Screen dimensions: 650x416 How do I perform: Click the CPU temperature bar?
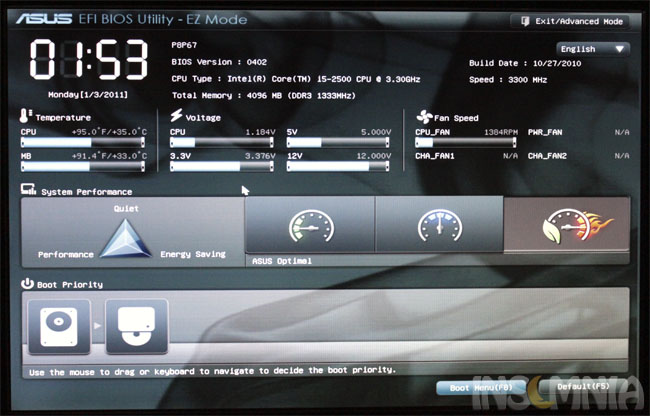83,143
